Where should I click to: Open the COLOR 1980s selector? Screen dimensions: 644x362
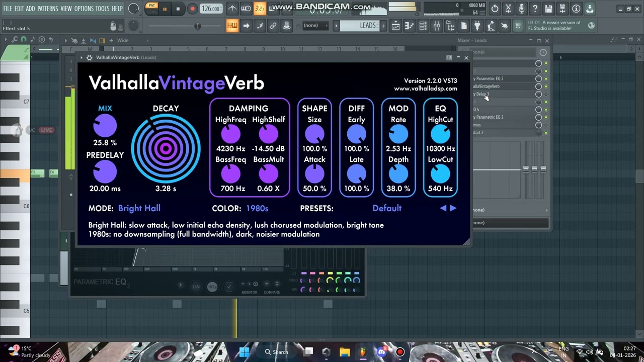coord(257,208)
